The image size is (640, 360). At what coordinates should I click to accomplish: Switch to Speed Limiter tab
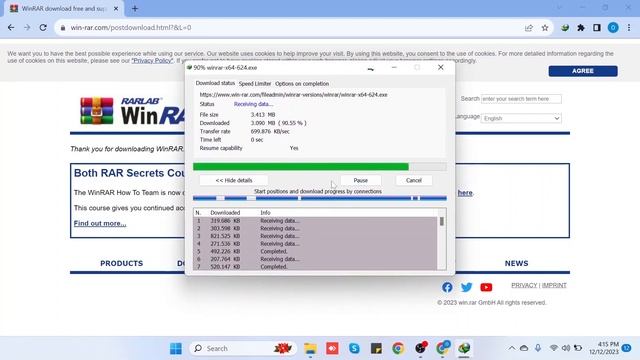click(255, 84)
